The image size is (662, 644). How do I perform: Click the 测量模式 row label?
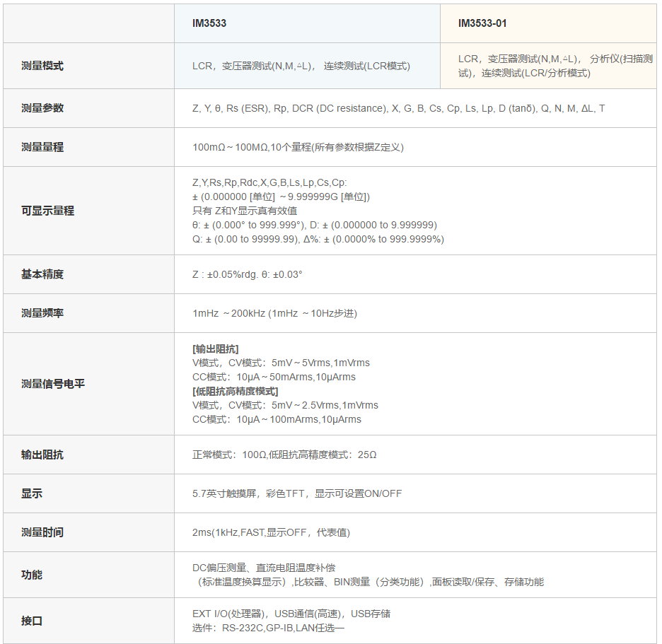pyautogui.click(x=42, y=66)
